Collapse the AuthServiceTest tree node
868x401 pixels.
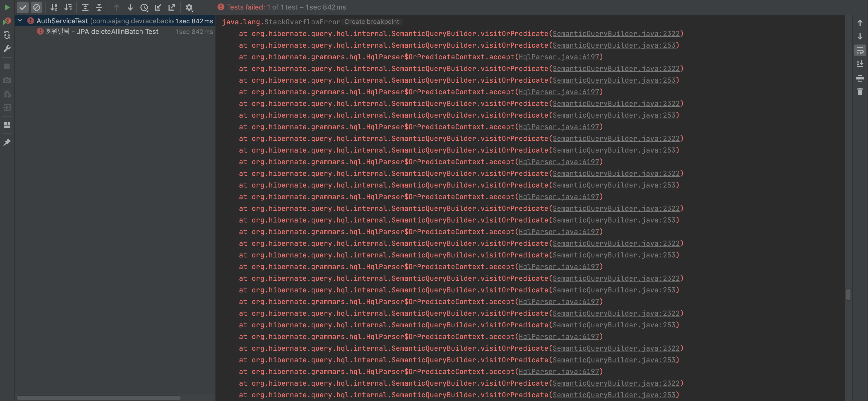click(20, 21)
